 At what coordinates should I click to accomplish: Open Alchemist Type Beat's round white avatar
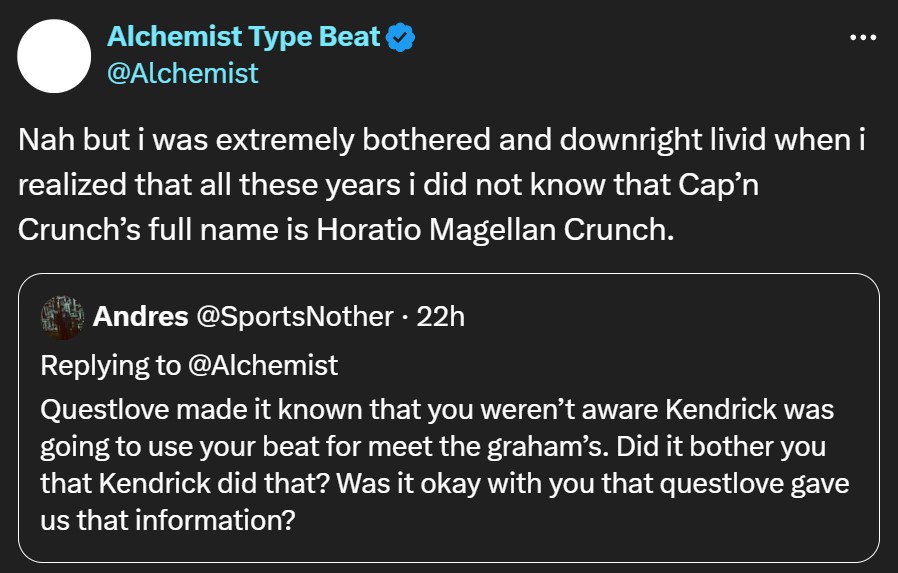54,56
